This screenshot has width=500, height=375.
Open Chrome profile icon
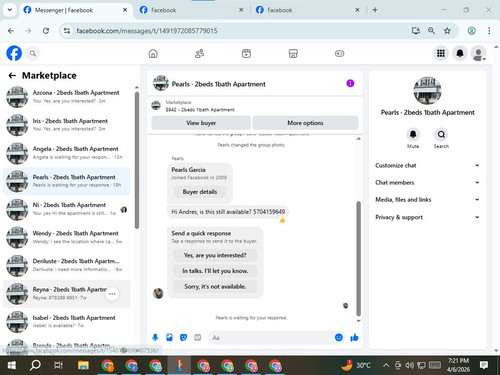[x=471, y=31]
